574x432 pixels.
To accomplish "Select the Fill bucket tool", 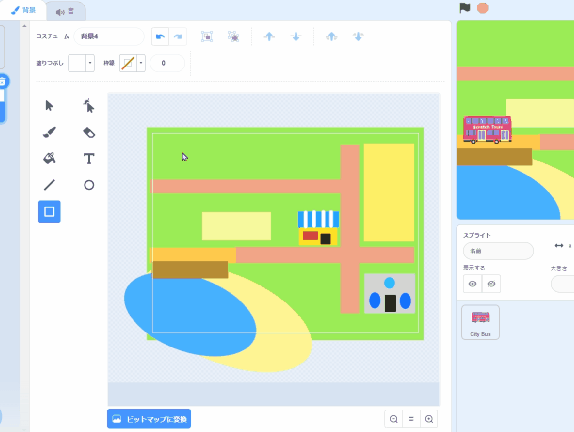I will [x=49, y=159].
